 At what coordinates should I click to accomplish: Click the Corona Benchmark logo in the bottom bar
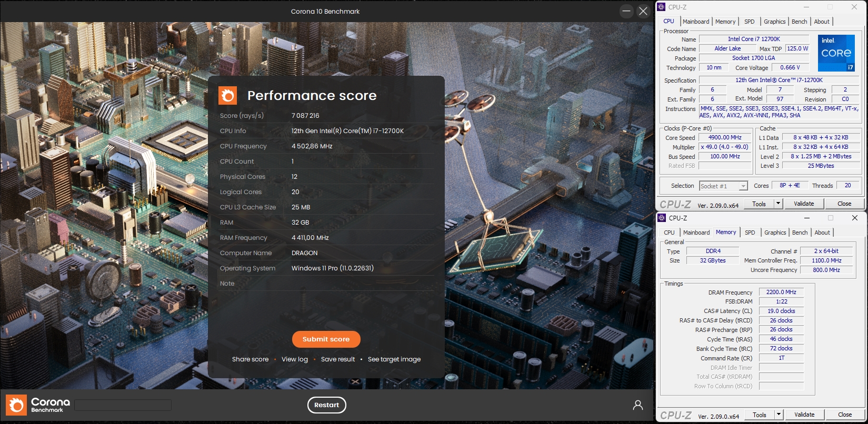click(x=38, y=405)
